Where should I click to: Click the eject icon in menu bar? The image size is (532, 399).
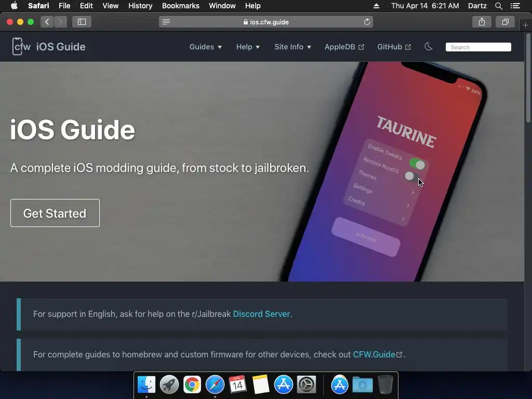[376, 6]
